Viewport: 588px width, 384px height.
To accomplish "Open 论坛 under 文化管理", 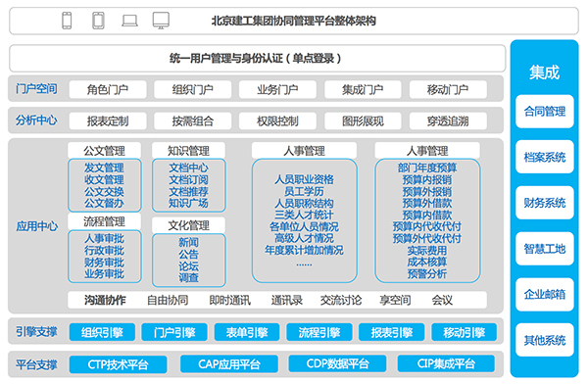I will [x=188, y=265].
